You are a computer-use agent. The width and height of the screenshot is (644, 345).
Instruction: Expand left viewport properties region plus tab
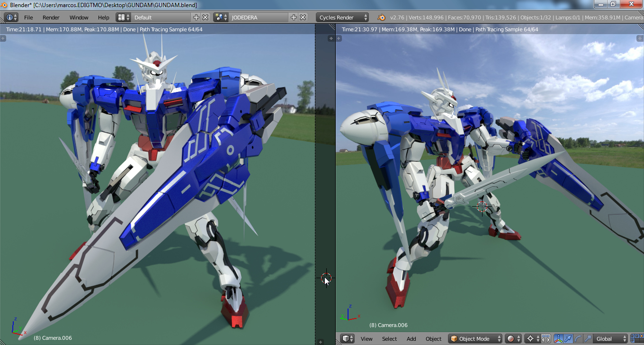(x=331, y=38)
